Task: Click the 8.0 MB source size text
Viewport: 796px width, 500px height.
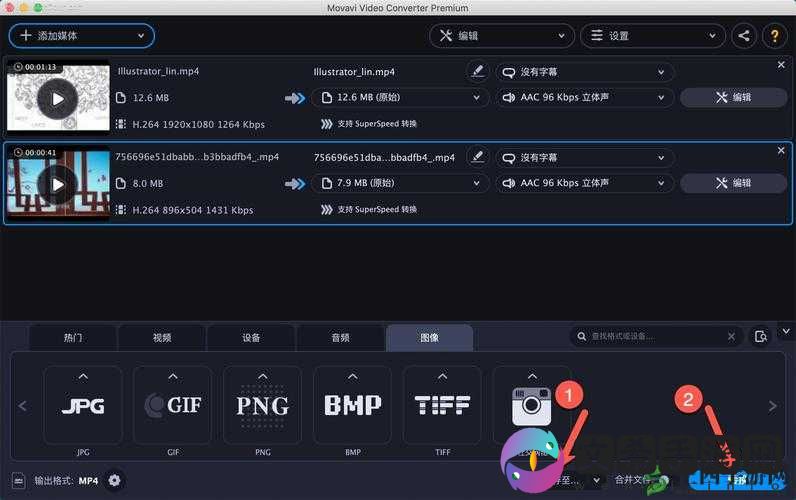Action: 148,184
